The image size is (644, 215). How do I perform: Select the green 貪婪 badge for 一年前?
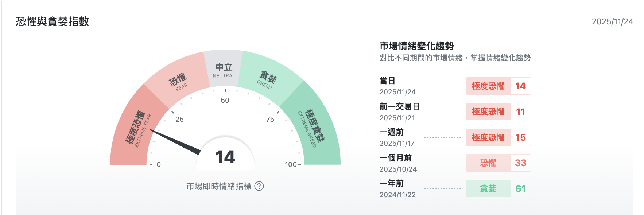point(488,188)
